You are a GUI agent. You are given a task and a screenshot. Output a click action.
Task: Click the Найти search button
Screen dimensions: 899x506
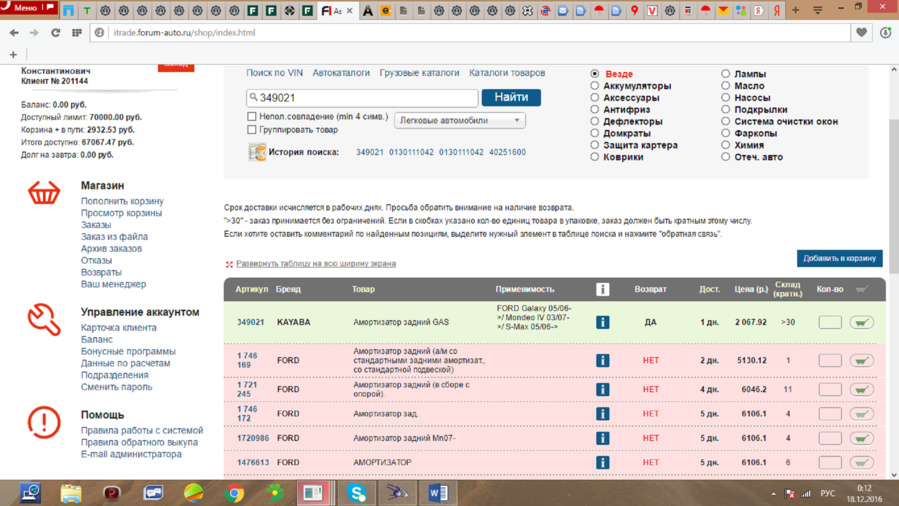coord(511,97)
